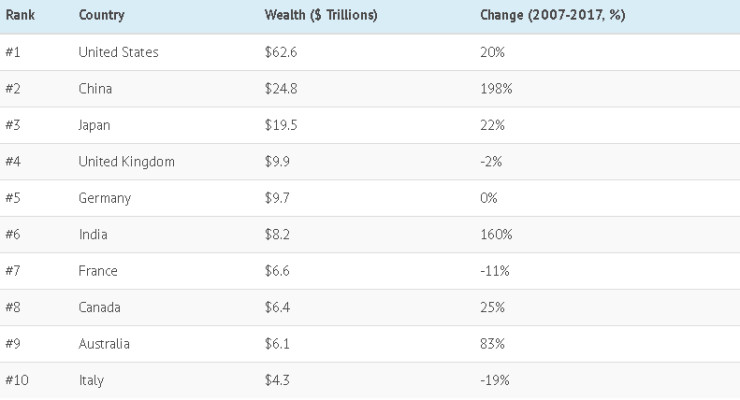Select the Italy country cell
Image resolution: width=740 pixels, height=400 pixels.
pyautogui.click(x=91, y=381)
